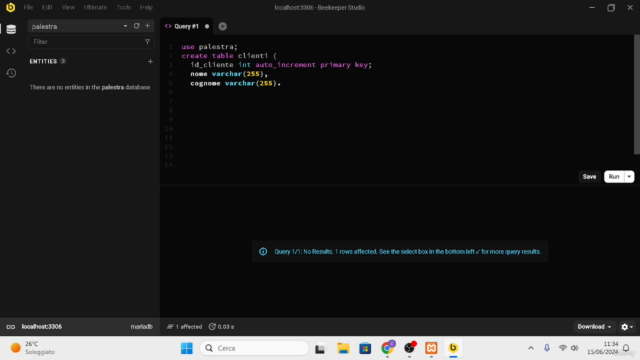Open the Ultimate menu
Viewport: 640px width, 360px height.
click(x=95, y=7)
